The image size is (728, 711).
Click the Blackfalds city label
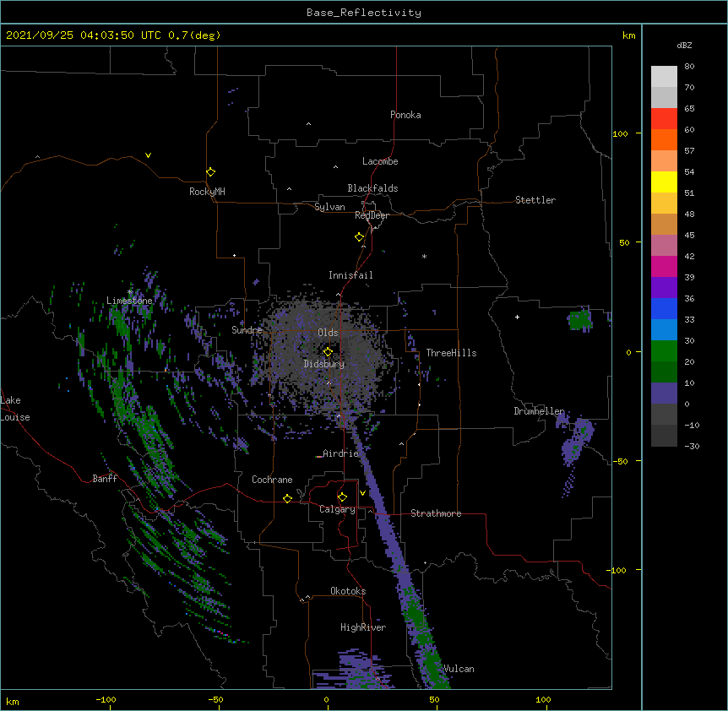pos(372,188)
